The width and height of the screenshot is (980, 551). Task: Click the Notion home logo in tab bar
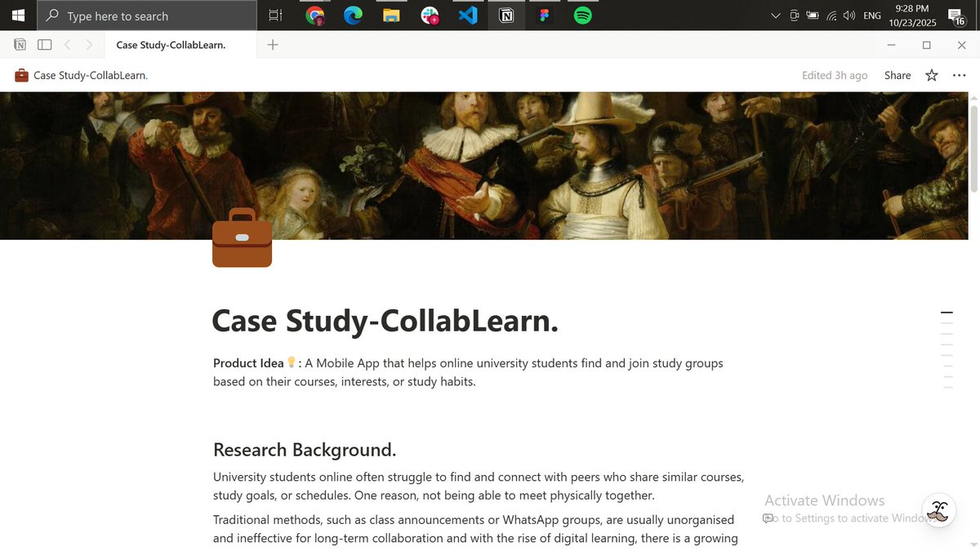[20, 45]
